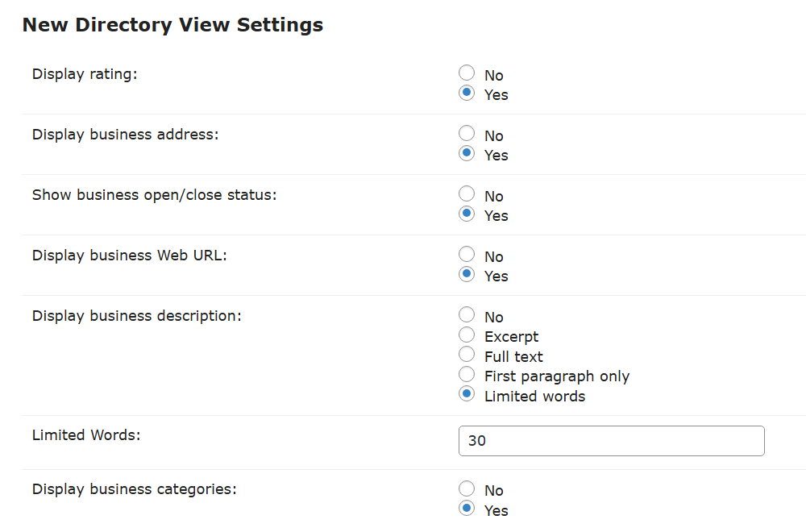
Task: Enable Show business open/close status
Action: [467, 214]
